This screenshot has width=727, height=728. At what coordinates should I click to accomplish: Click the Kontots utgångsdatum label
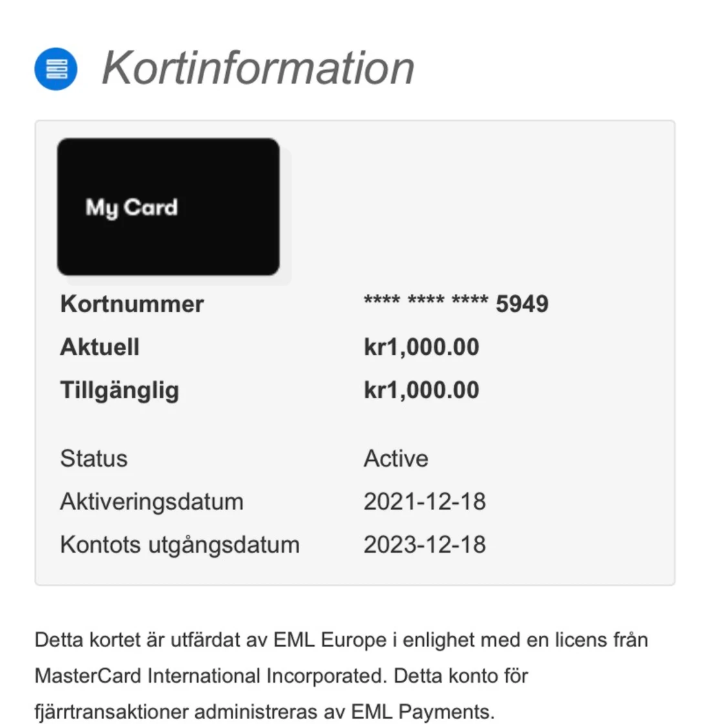[x=180, y=544]
